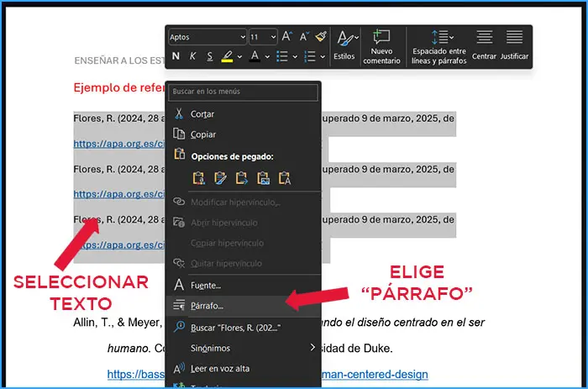Paste using the destination theme icon
The height and width of the screenshot is (389, 588).
click(199, 178)
